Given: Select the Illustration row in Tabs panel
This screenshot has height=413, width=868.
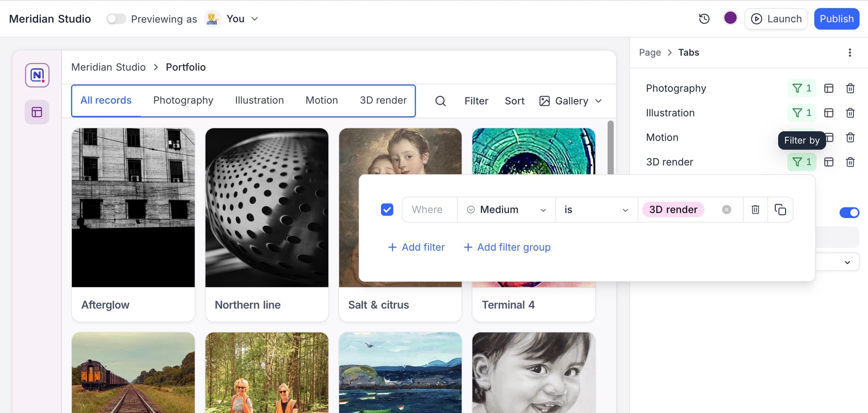Looking at the screenshot, I should 670,113.
